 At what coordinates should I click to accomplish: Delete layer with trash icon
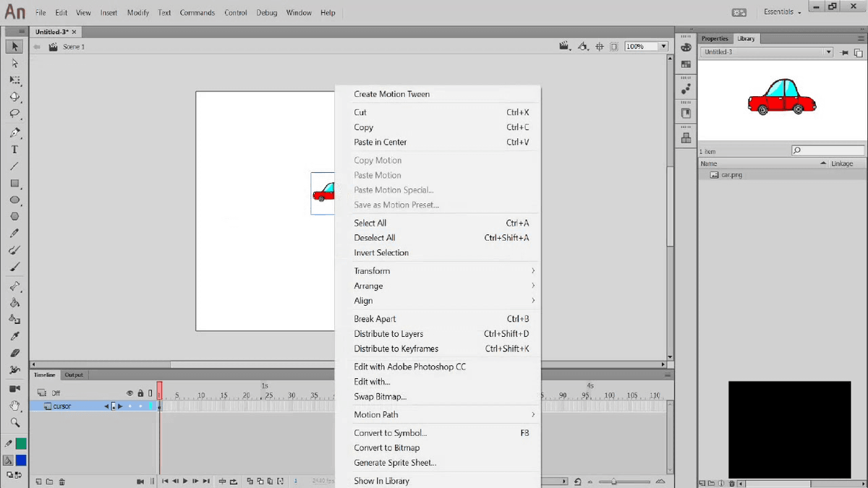[62, 481]
